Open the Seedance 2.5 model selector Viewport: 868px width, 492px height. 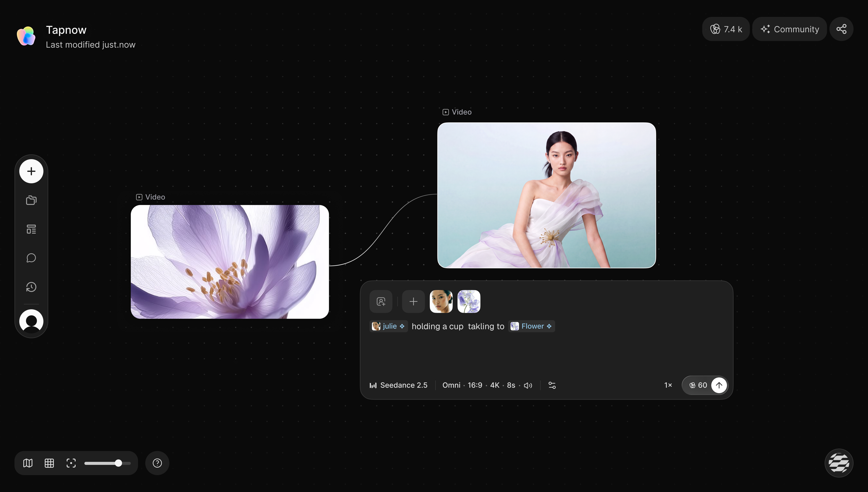point(399,385)
